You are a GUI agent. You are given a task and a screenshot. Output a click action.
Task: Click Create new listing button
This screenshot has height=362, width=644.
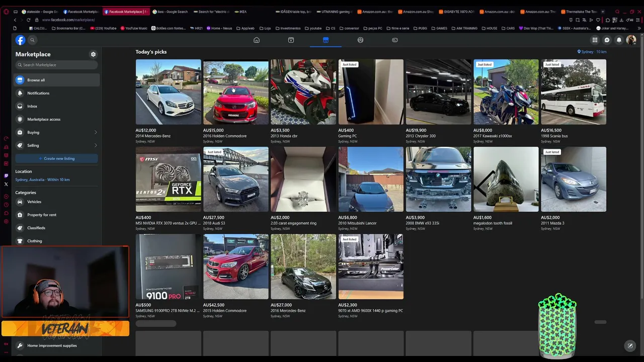click(56, 158)
